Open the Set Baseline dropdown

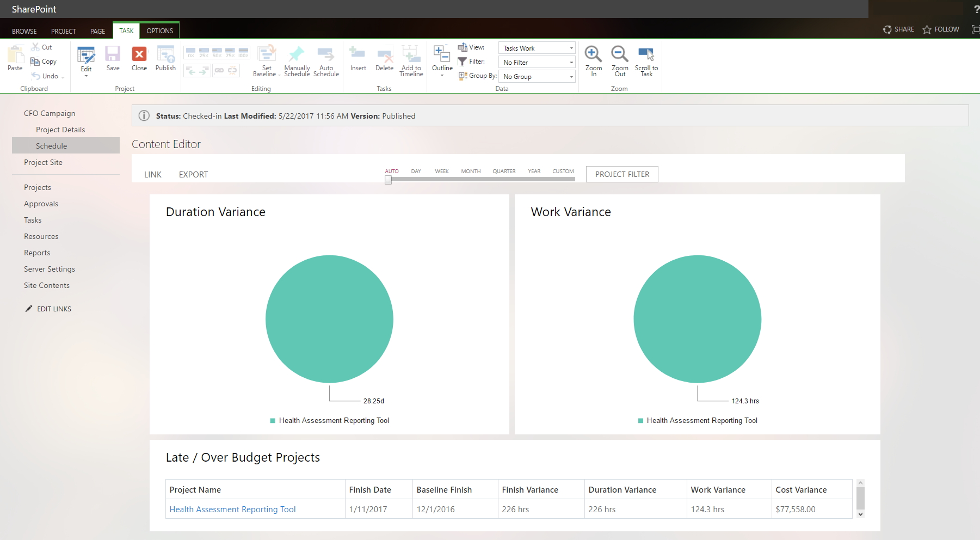267,61
